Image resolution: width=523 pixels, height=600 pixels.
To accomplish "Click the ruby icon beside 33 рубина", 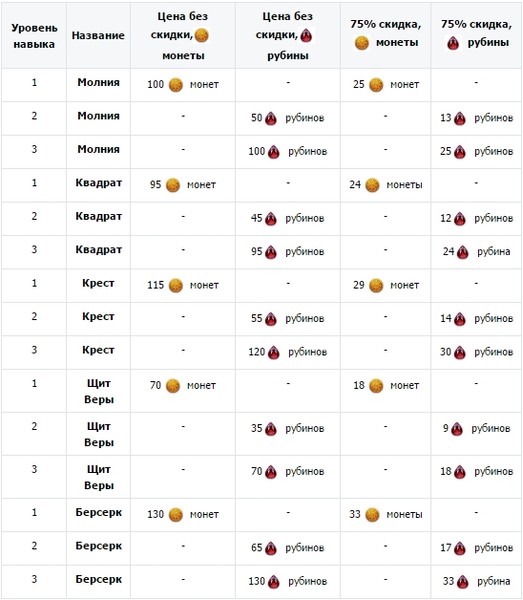I will [x=462, y=582].
